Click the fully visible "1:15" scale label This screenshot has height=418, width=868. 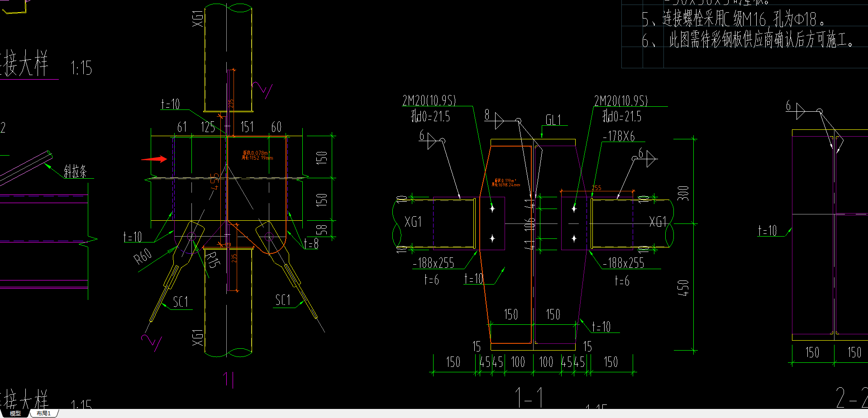click(81, 68)
